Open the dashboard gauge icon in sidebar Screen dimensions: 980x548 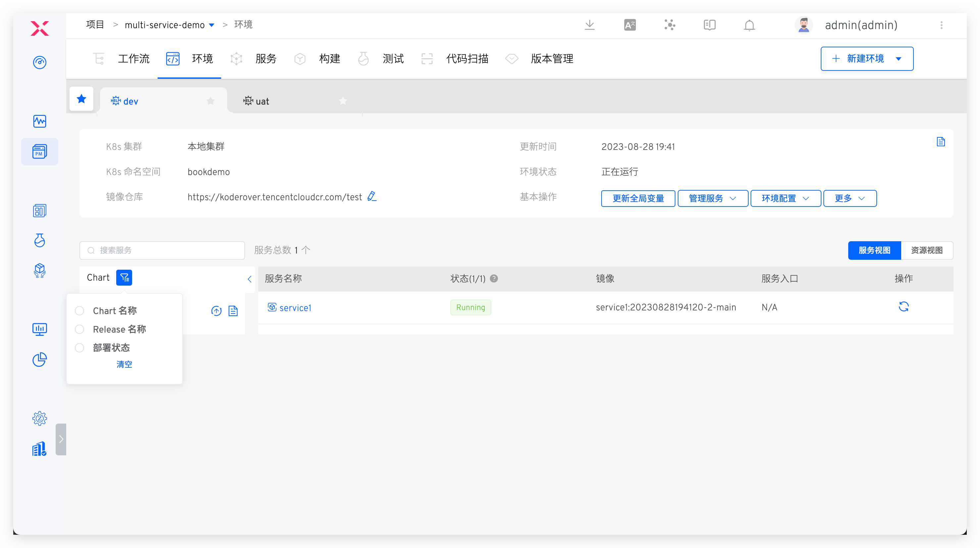[x=40, y=62]
